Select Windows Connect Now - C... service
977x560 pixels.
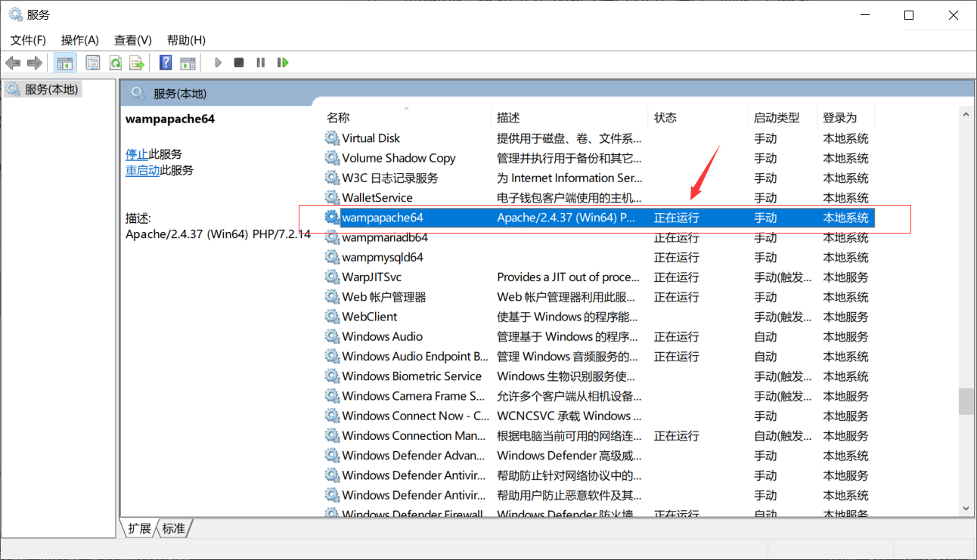(x=416, y=416)
